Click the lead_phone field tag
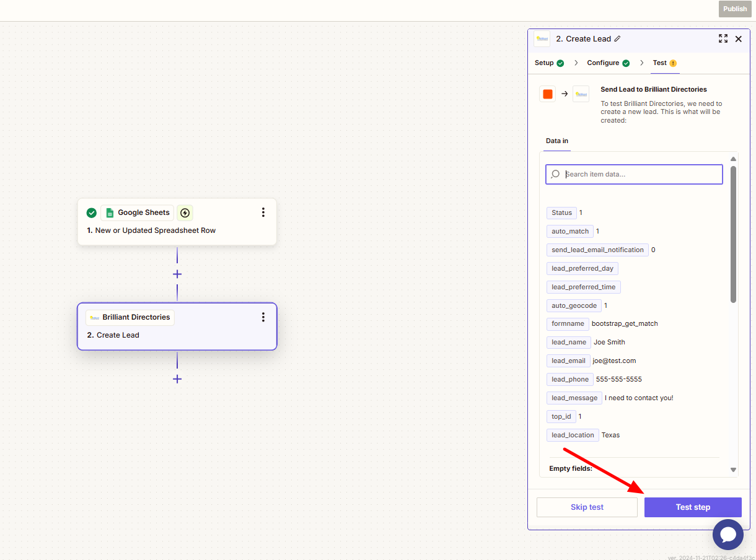The image size is (756, 560). [570, 379]
